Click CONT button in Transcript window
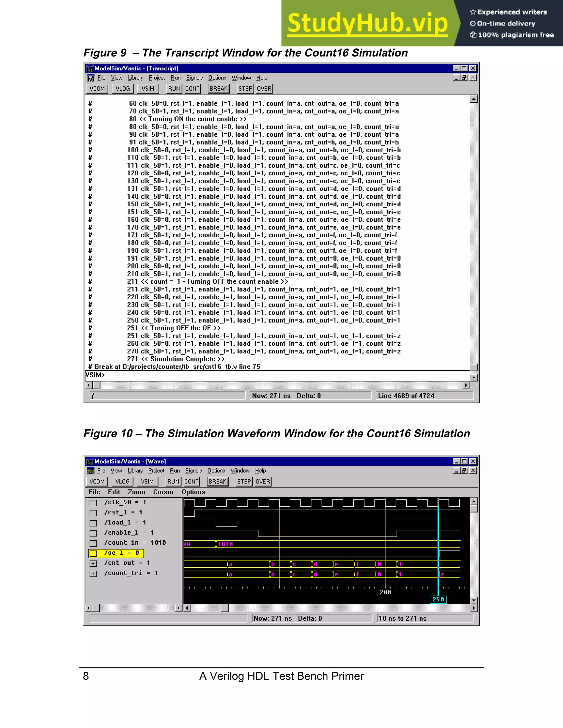This screenshot has height=728, width=563. (x=192, y=89)
